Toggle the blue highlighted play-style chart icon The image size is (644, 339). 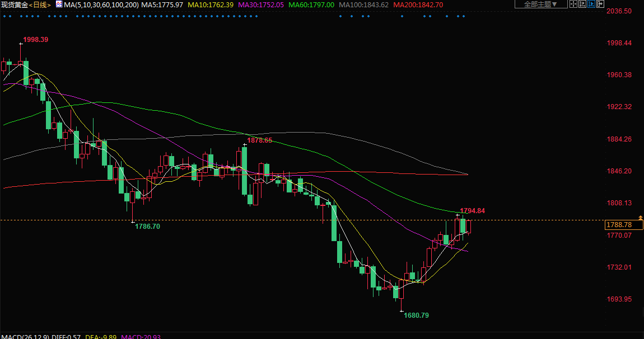point(591,4)
